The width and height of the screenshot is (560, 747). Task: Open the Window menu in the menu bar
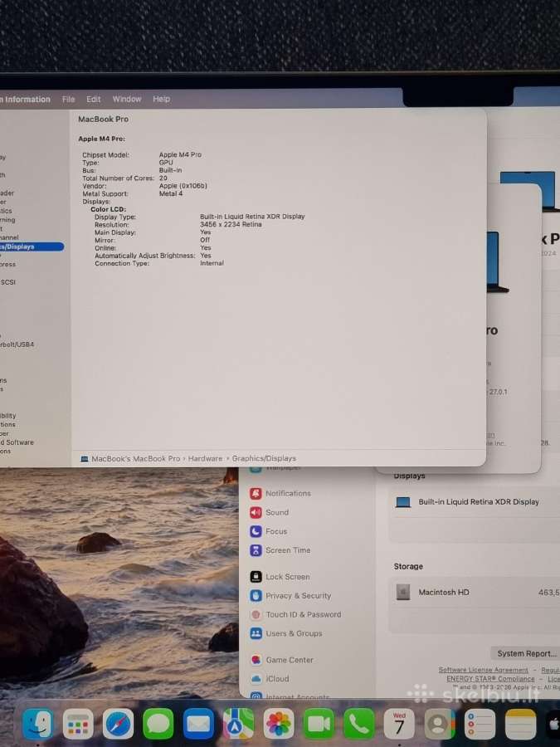(x=127, y=99)
